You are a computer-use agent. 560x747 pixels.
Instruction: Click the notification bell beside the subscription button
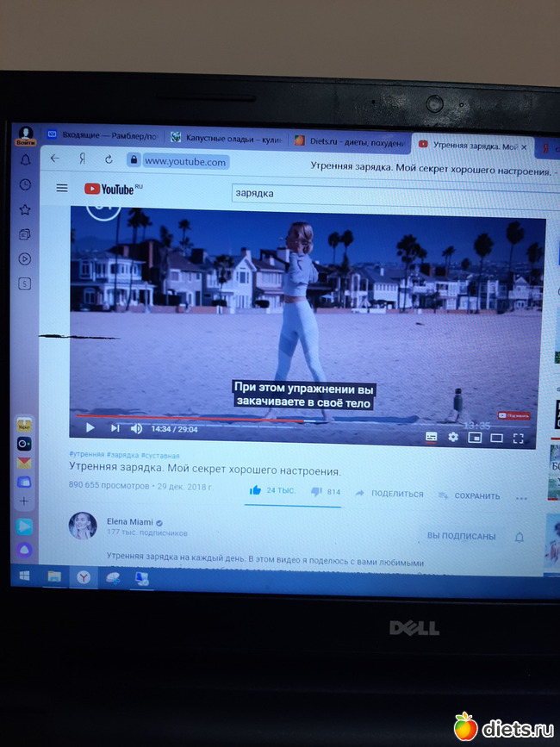point(520,537)
